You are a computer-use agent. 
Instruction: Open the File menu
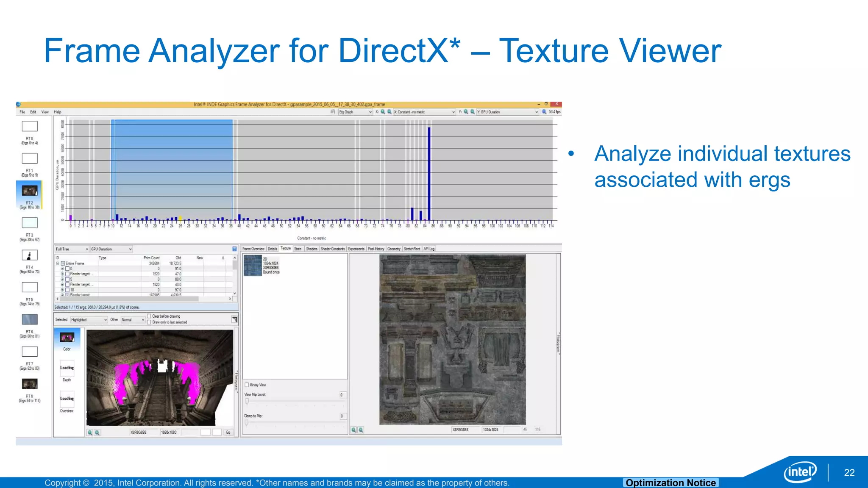tap(22, 112)
